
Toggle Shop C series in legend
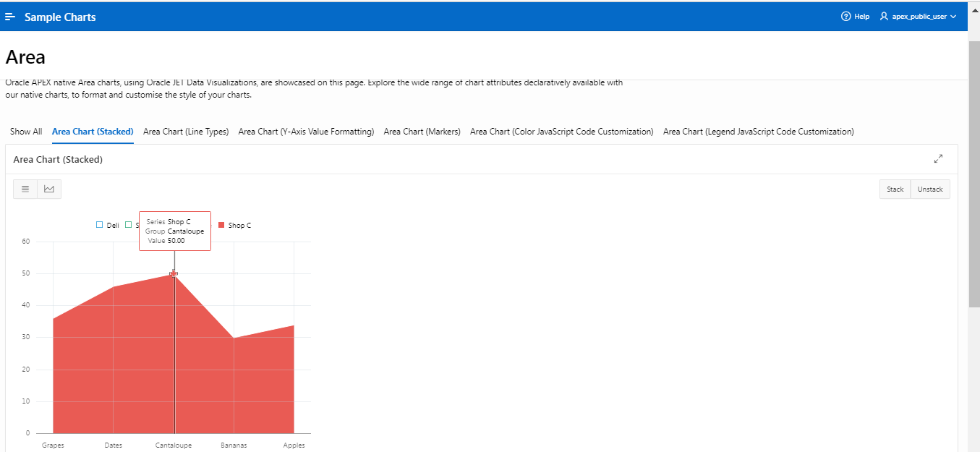[x=221, y=225]
